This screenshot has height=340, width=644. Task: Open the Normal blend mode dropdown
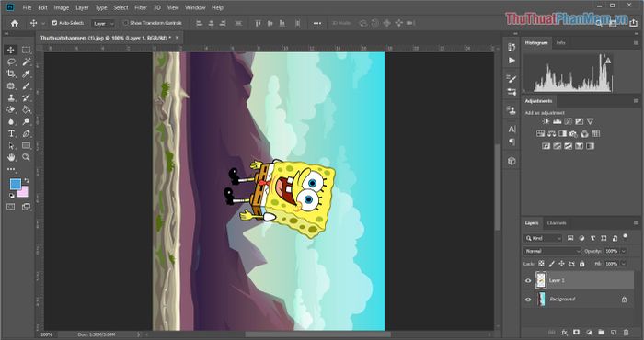point(552,251)
